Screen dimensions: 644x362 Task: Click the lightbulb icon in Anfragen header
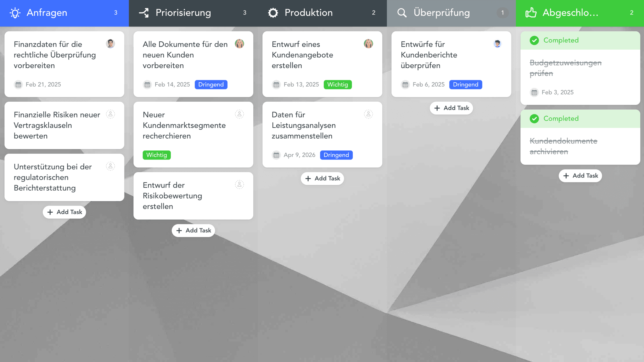15,13
